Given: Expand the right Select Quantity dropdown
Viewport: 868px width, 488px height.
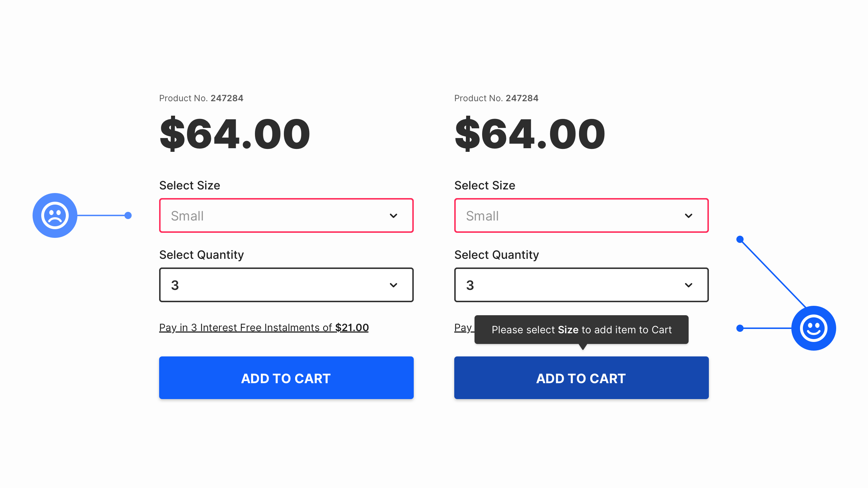Looking at the screenshot, I should pyautogui.click(x=581, y=285).
